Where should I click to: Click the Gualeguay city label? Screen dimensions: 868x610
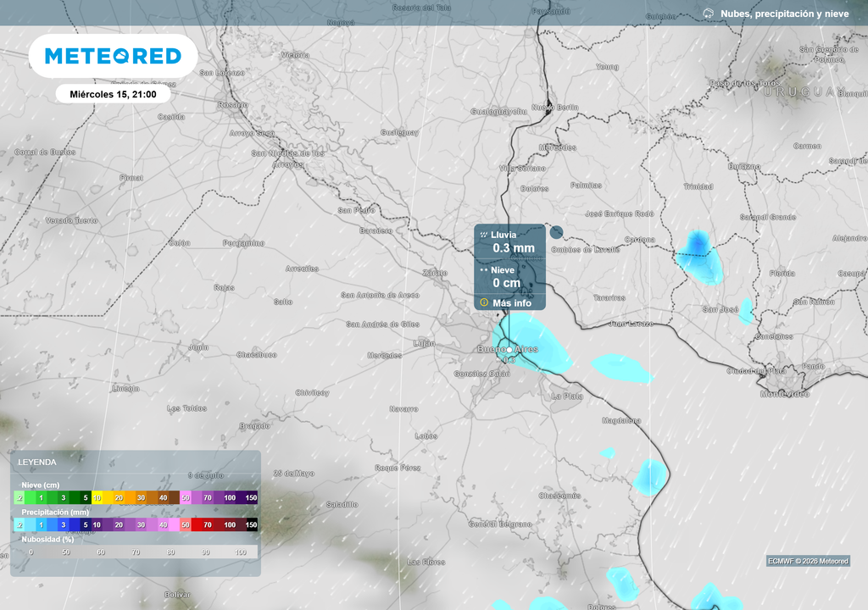[x=400, y=133]
